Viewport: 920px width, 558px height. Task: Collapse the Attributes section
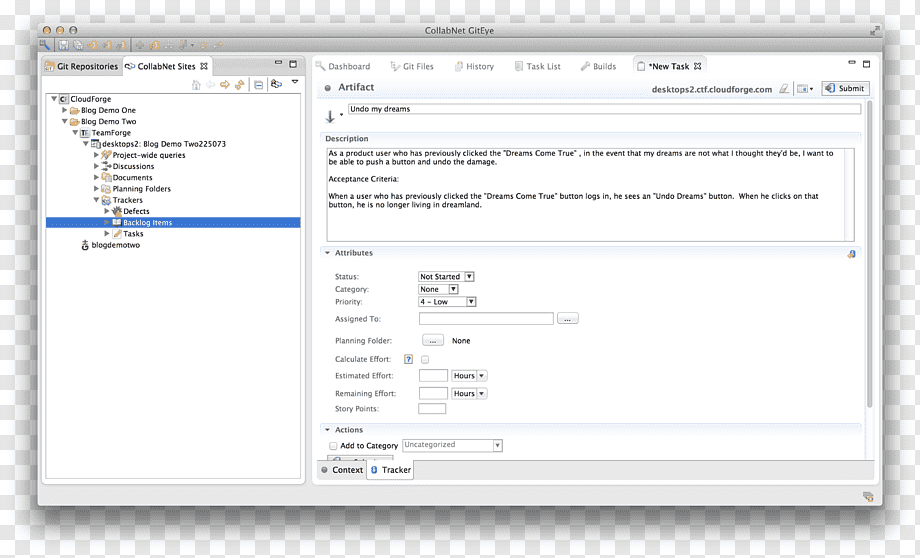[x=327, y=253]
